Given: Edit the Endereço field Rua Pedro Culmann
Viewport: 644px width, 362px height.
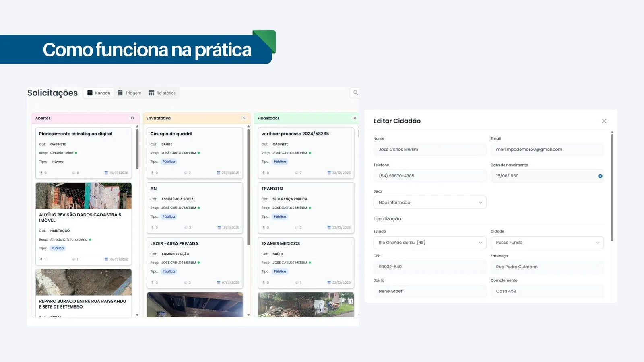Looking at the screenshot, I should (547, 267).
